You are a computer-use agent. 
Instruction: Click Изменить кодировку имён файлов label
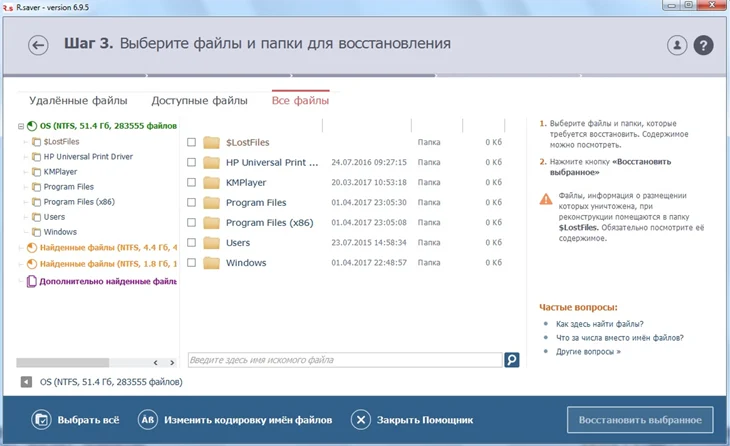[x=248, y=420]
